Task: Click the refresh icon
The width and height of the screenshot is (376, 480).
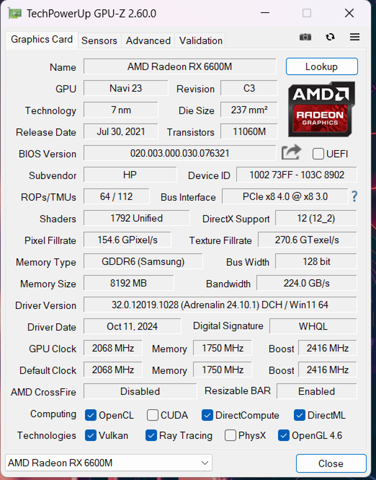Action: [330, 37]
